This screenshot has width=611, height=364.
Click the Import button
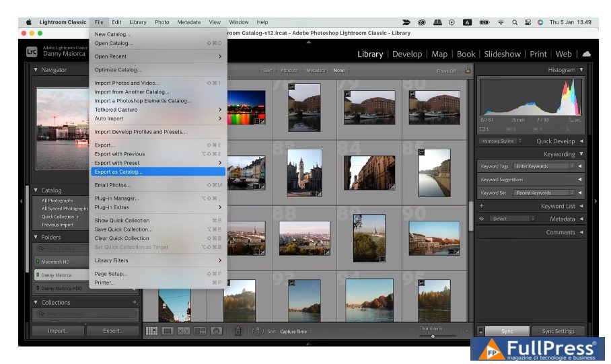coord(58,331)
